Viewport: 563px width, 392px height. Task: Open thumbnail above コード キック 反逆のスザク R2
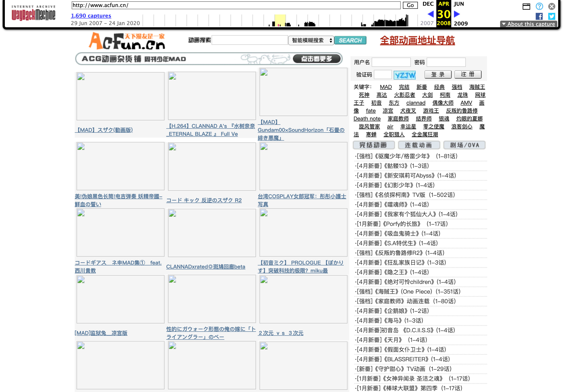(x=212, y=167)
